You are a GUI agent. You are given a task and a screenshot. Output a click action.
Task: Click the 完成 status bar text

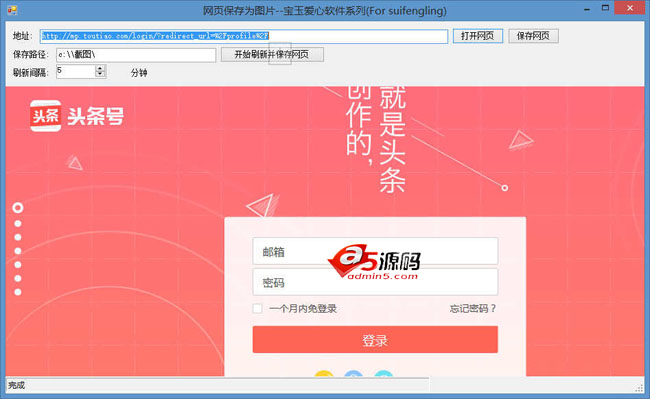[17, 385]
